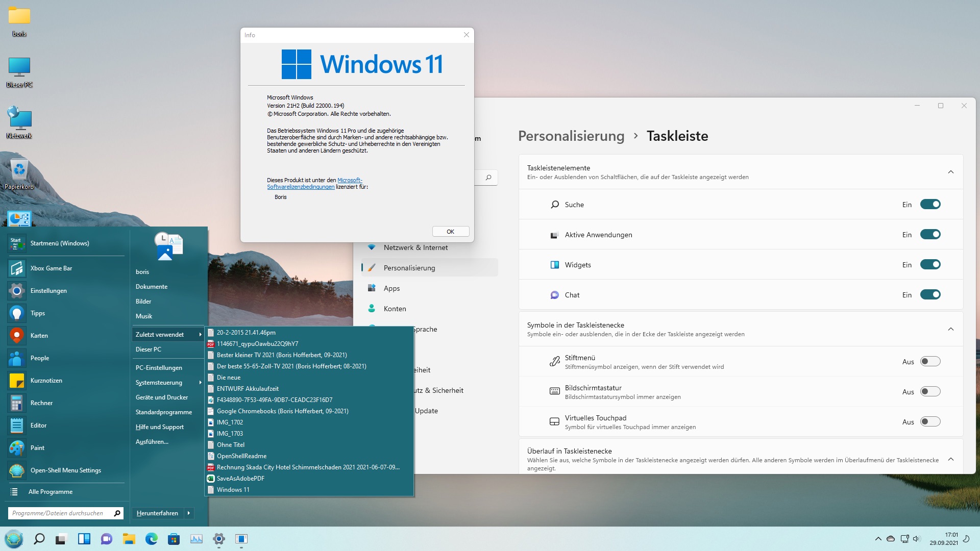980x551 pixels.
Task: Open Karten app in start menu
Action: point(66,336)
